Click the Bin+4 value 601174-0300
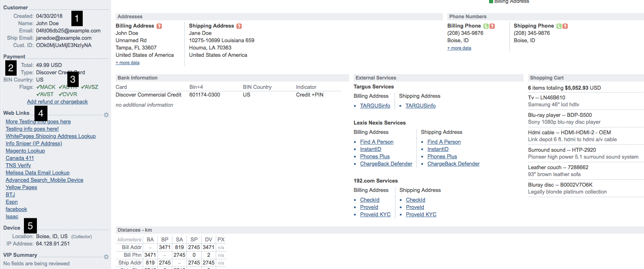The image size is (644, 269). (x=205, y=95)
